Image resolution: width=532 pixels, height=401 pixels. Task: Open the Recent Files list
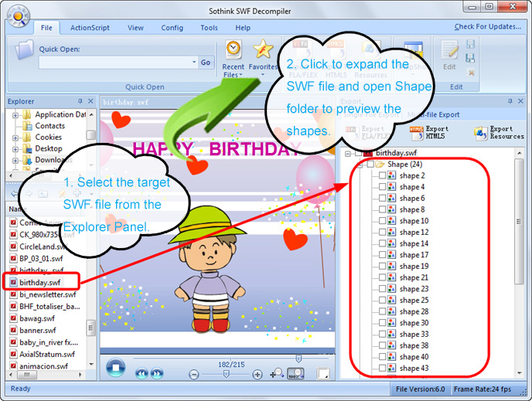coord(233,59)
